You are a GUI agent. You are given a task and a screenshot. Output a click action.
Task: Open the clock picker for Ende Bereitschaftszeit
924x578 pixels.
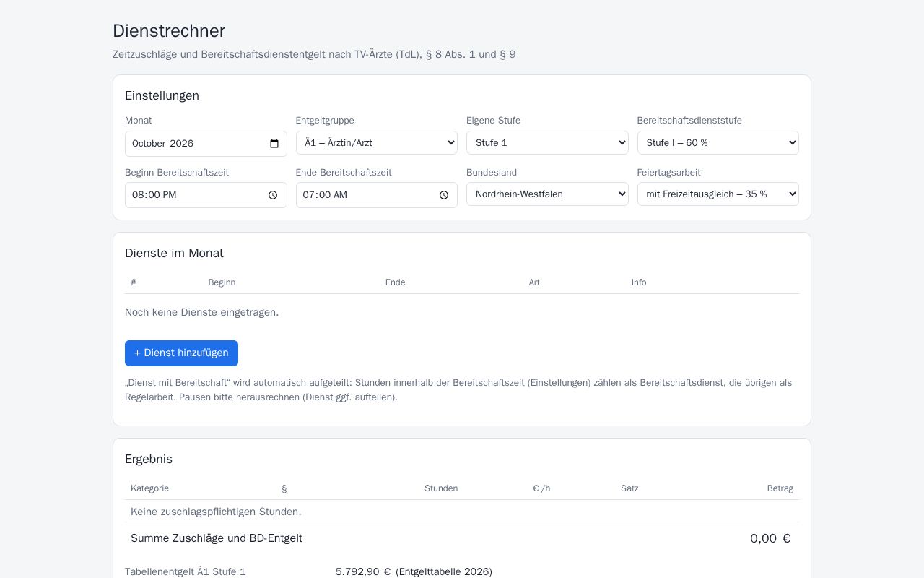444,195
